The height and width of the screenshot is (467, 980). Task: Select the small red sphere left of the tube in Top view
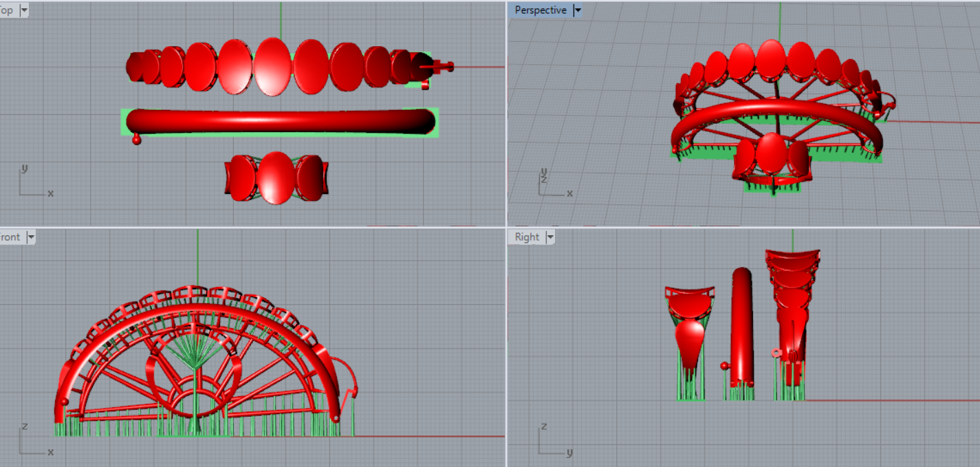(137, 140)
